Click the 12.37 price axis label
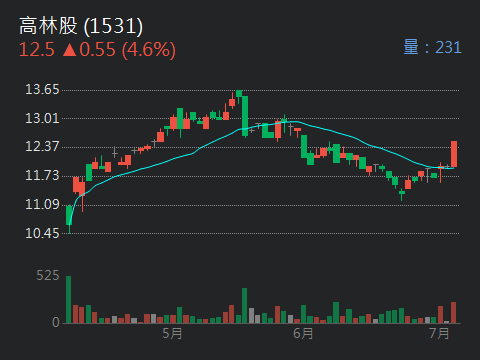 [42, 146]
